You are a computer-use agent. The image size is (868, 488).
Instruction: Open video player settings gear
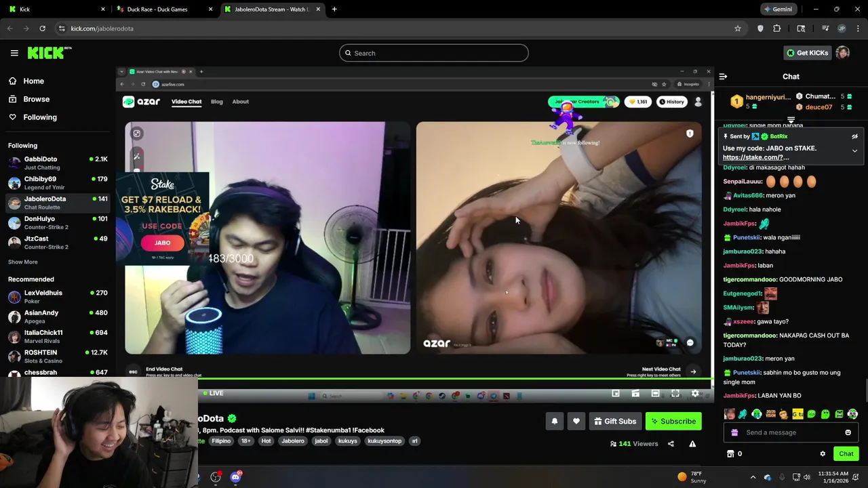695,393
